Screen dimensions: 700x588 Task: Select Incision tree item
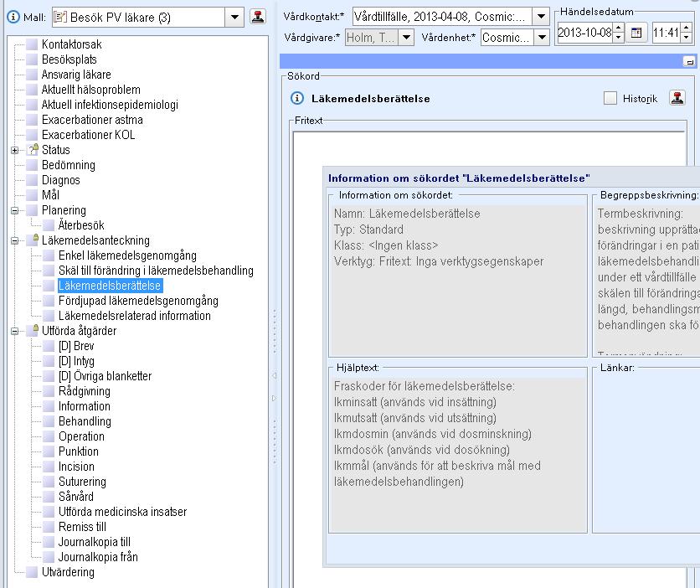(76, 467)
